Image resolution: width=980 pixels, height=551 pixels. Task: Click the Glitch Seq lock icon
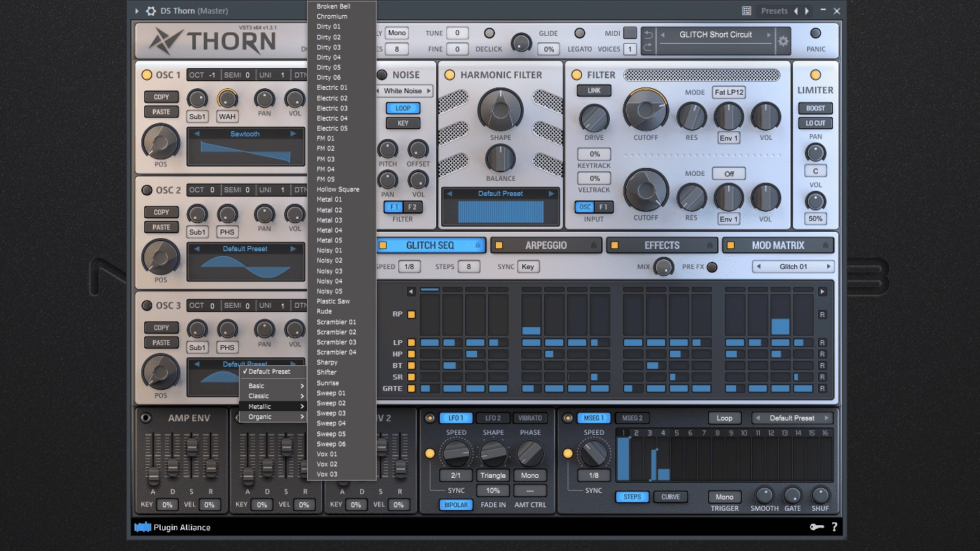pyautogui.click(x=478, y=245)
